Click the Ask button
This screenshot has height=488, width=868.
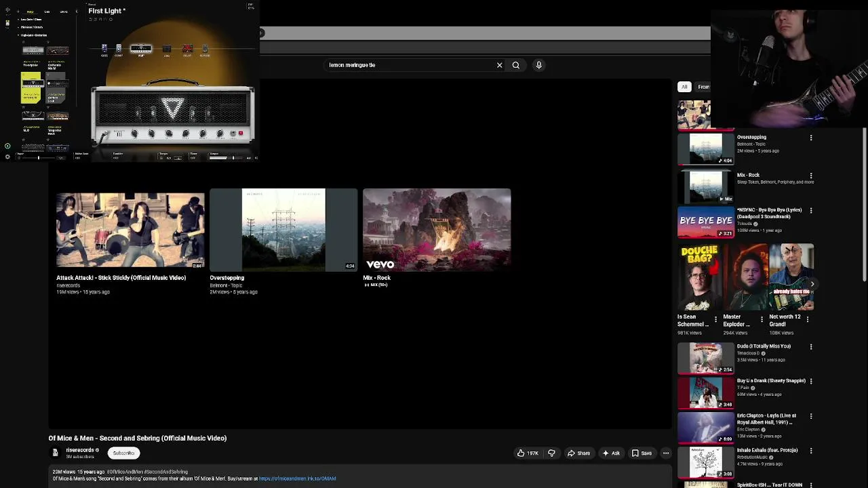click(x=611, y=453)
